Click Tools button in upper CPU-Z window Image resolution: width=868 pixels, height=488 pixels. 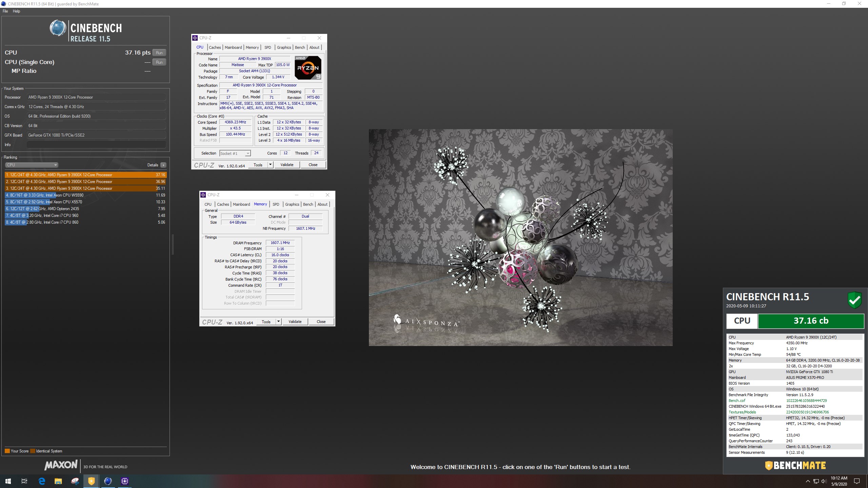tap(258, 165)
